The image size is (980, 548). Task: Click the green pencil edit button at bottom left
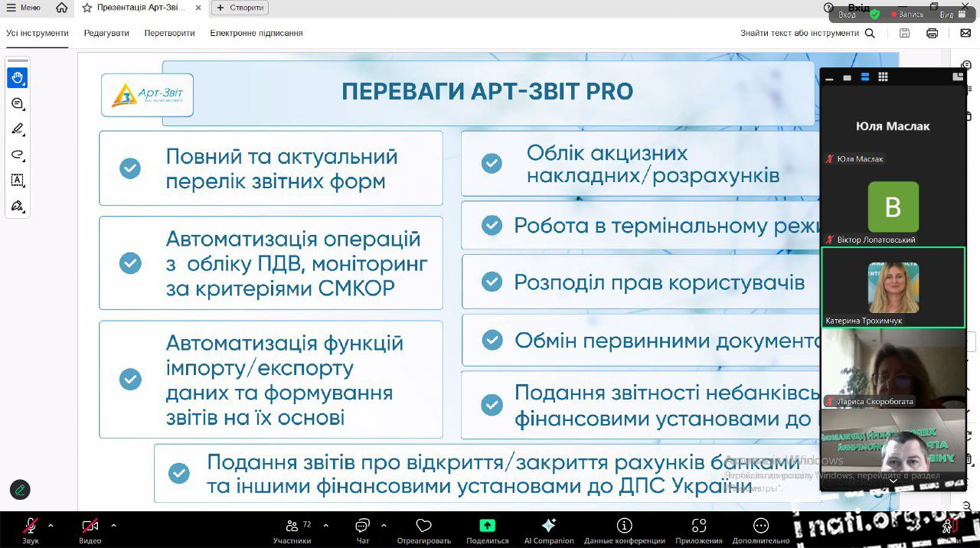point(20,490)
